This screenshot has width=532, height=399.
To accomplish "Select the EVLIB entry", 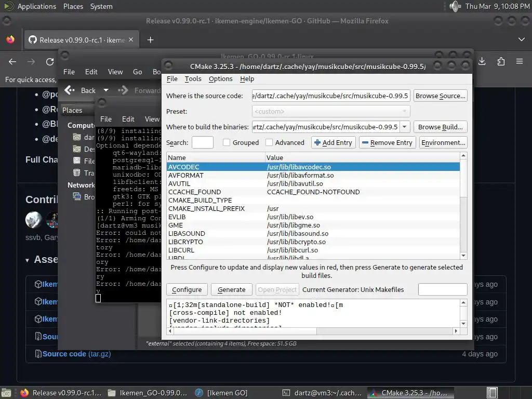I will pos(313,217).
